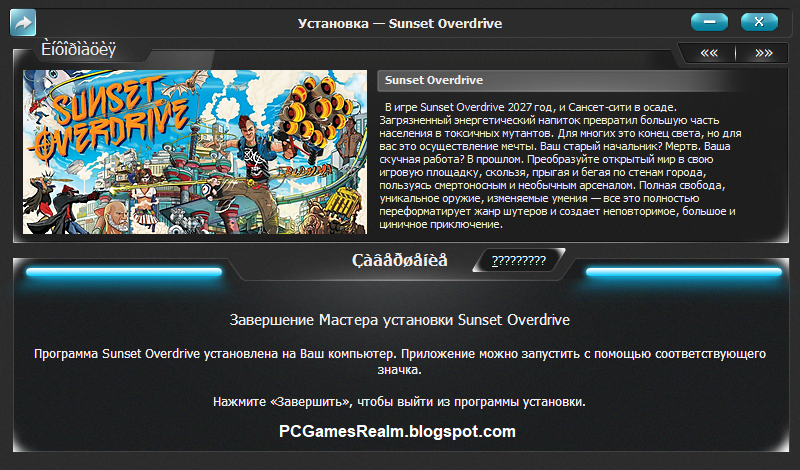
Task: Close the Sunset Overdrive installer
Action: click(759, 22)
